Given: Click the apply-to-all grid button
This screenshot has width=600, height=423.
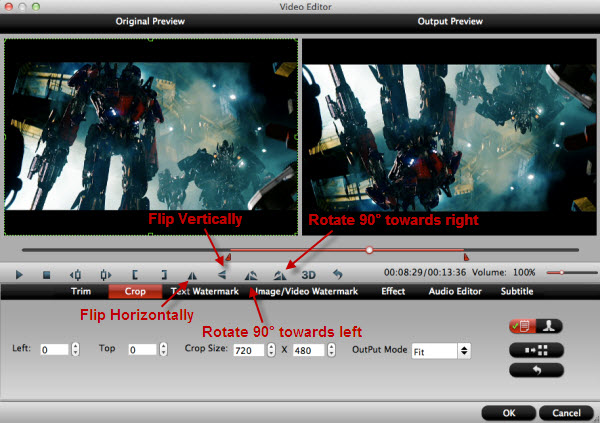Looking at the screenshot, I should click(x=536, y=350).
